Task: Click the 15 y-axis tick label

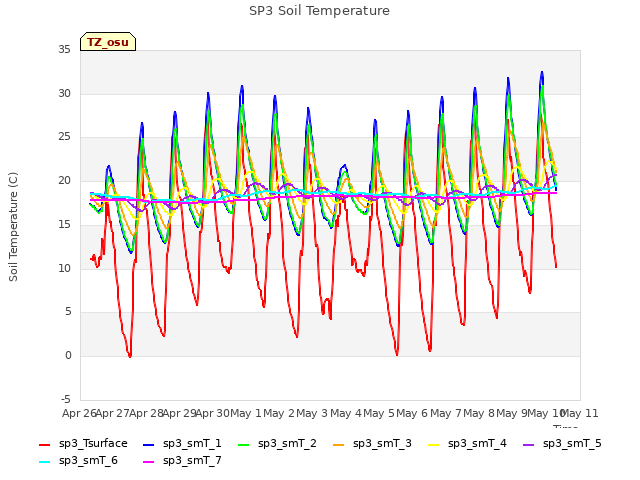Action: (x=64, y=224)
